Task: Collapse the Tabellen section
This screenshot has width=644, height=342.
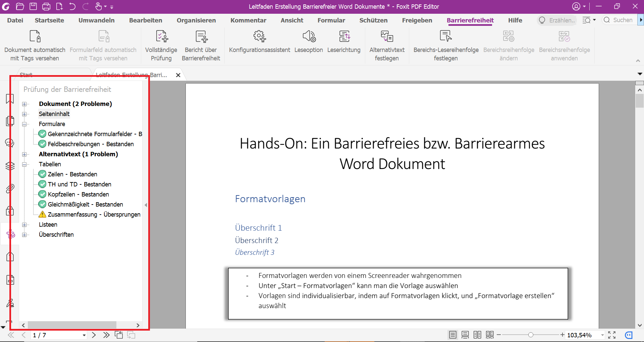Action: (x=24, y=164)
